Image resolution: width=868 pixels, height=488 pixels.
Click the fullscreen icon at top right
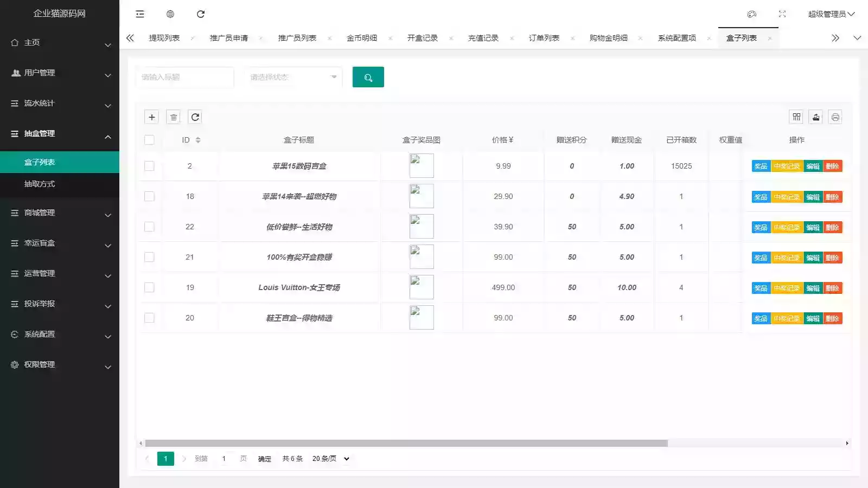click(782, 14)
